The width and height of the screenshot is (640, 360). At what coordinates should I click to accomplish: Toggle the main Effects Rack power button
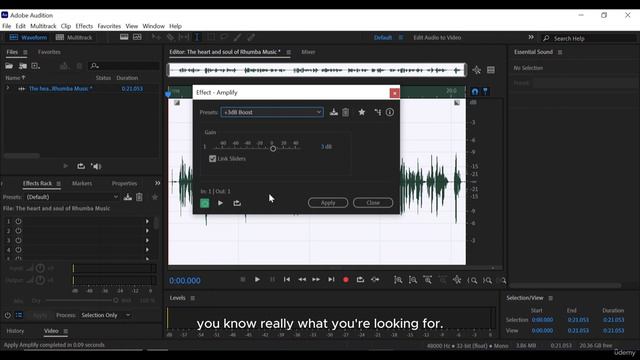[8, 315]
